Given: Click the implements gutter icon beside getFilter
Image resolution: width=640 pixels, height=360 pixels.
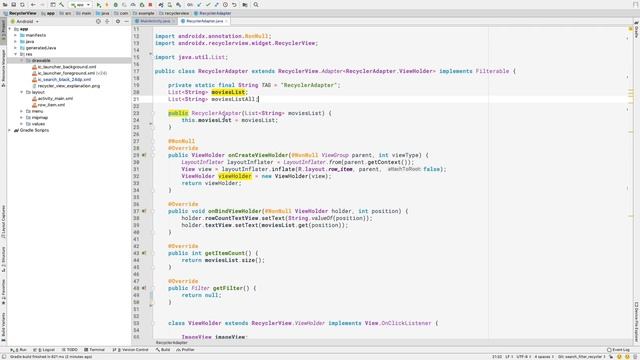Looking at the screenshot, I should pyautogui.click(x=144, y=288).
